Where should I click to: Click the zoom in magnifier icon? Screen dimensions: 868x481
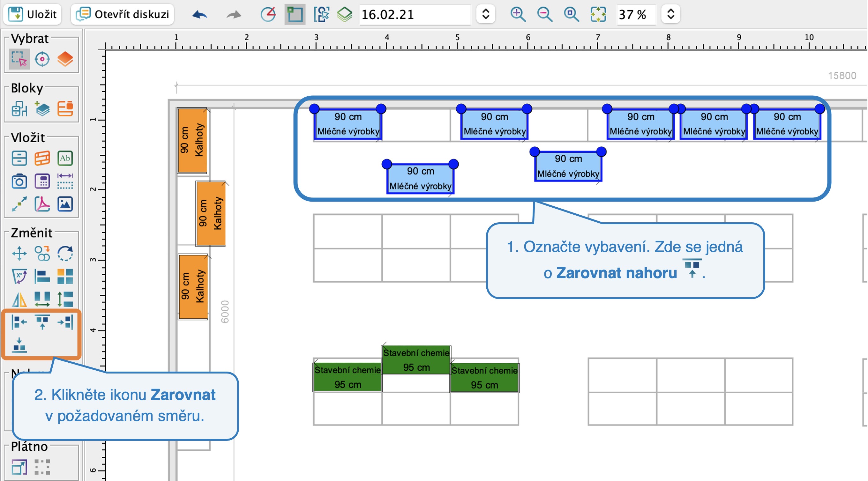click(518, 14)
